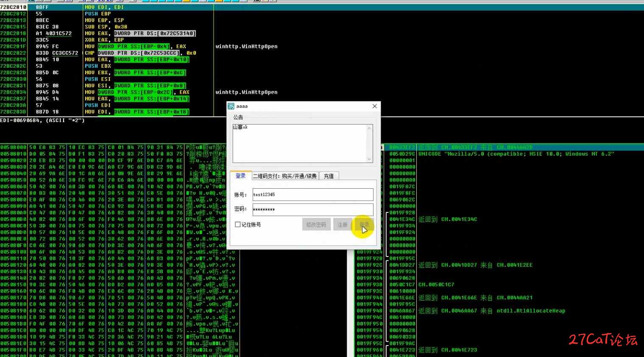This screenshot has width=644, height=357.
Task: Select dump row address 005081F0
Action: 14,350
